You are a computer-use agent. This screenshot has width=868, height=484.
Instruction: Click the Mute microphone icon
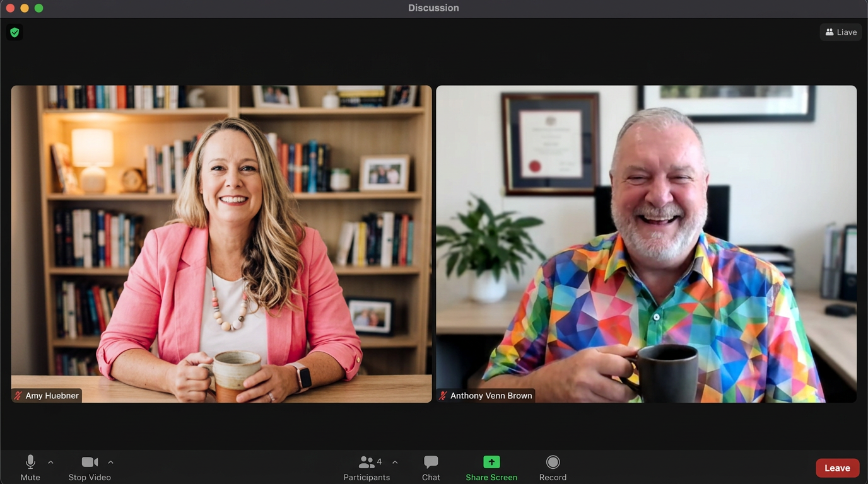[30, 462]
